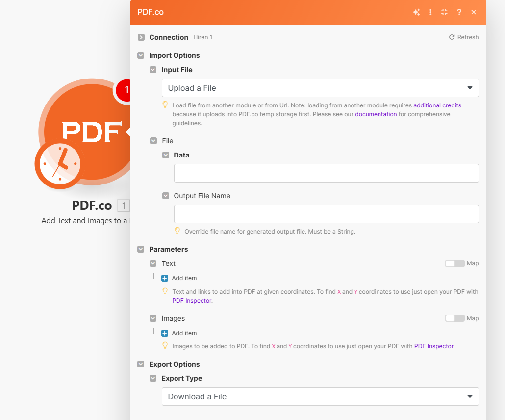Viewport: 505px width, 420px height.
Task: Close the PDF.co settings panel
Action: coord(474,12)
